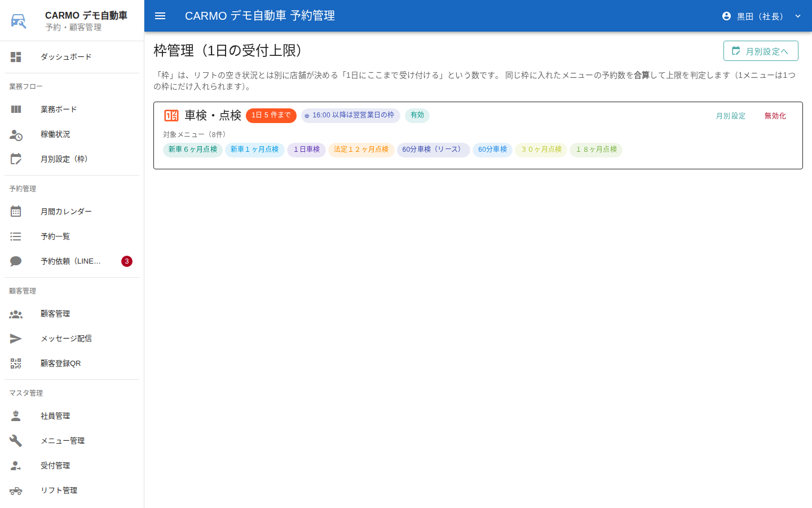Select the 新車１ヶ月点検 chip
This screenshot has height=508, width=812.
(255, 150)
